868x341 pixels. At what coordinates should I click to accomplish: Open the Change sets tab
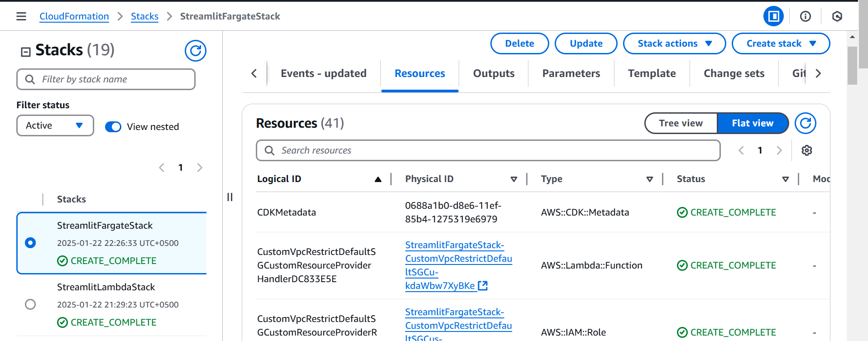click(734, 73)
